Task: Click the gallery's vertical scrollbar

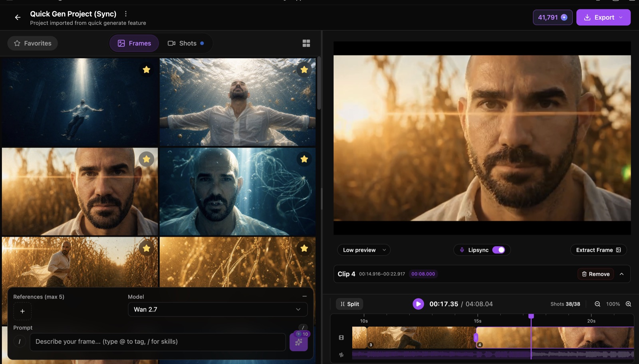Action: 319,84
